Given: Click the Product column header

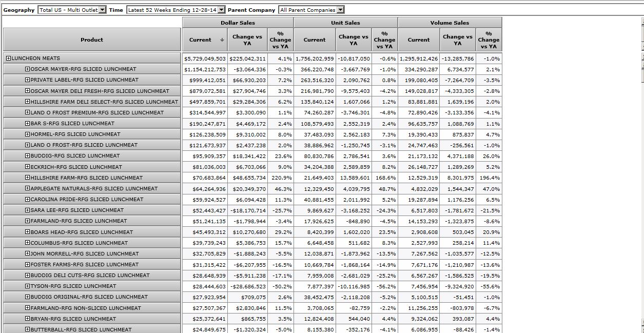Looking at the screenshot, I should pos(92,40).
